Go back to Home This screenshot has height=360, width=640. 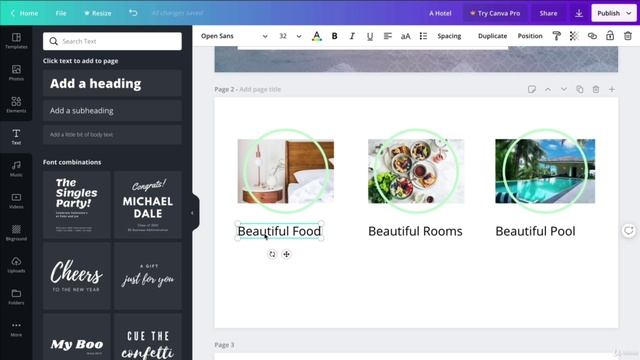pyautogui.click(x=24, y=13)
